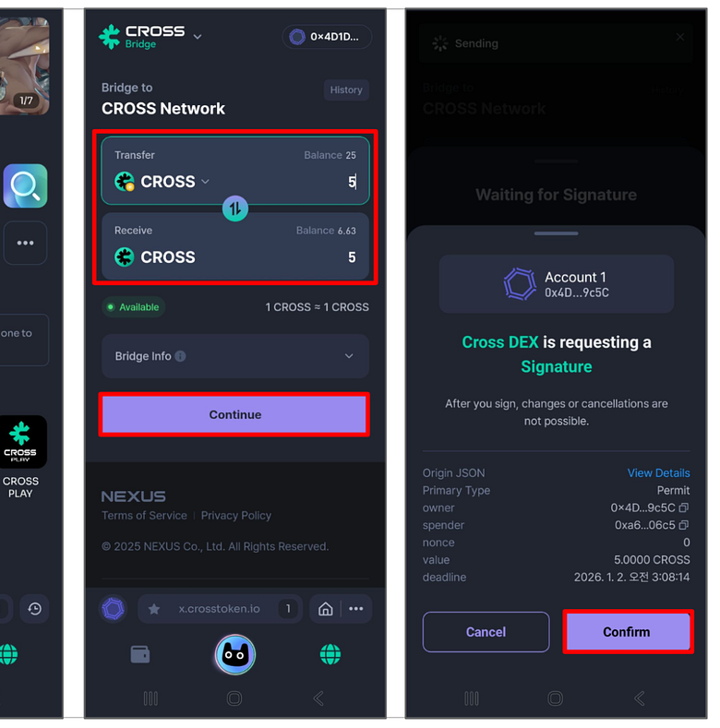
Task: Swap transfer and receive with the arrows icon
Action: (235, 209)
